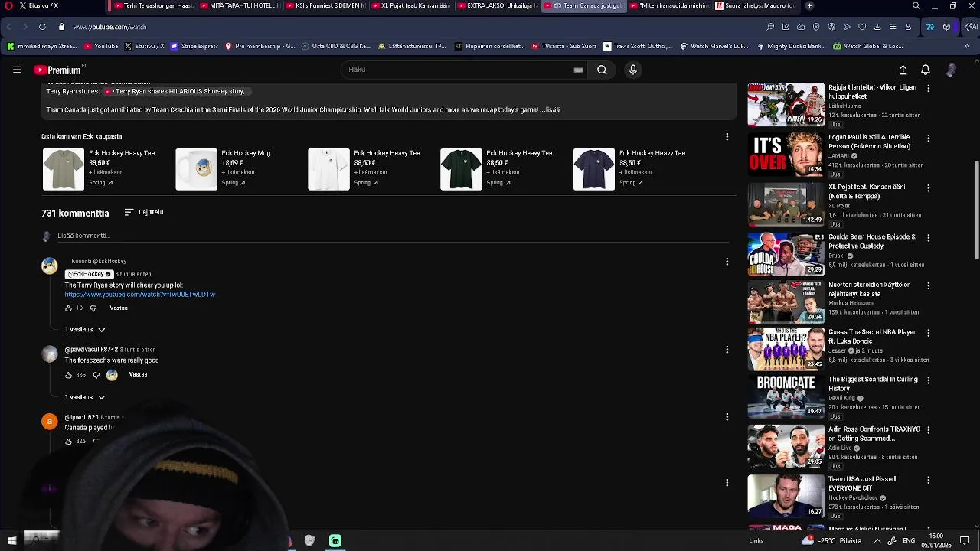Like the pavelvaculik8742 comment

tap(68, 375)
